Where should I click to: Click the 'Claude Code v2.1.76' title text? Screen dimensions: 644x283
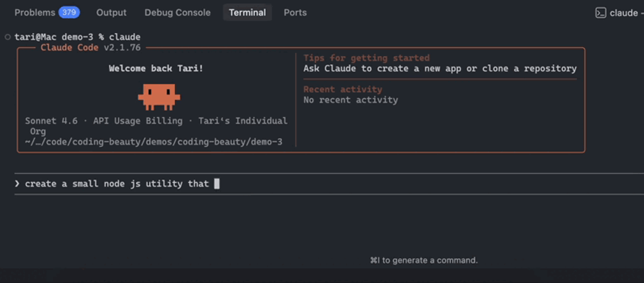tap(91, 48)
